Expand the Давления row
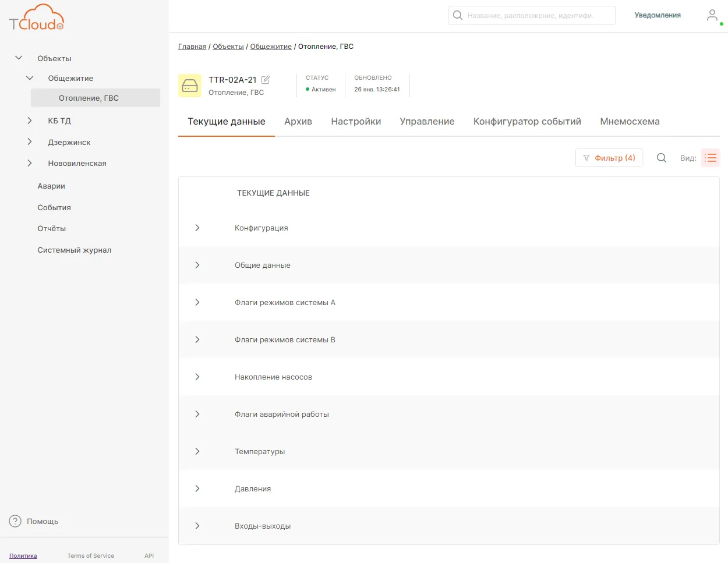 (197, 488)
